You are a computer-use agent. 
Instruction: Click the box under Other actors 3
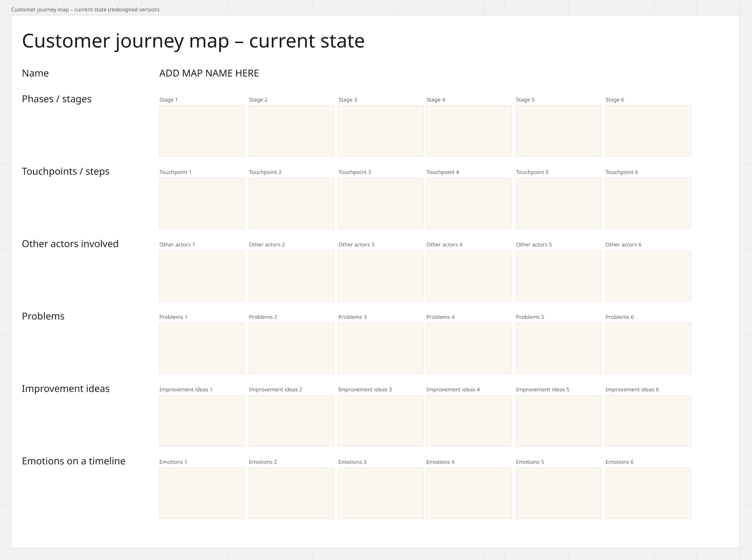381,276
